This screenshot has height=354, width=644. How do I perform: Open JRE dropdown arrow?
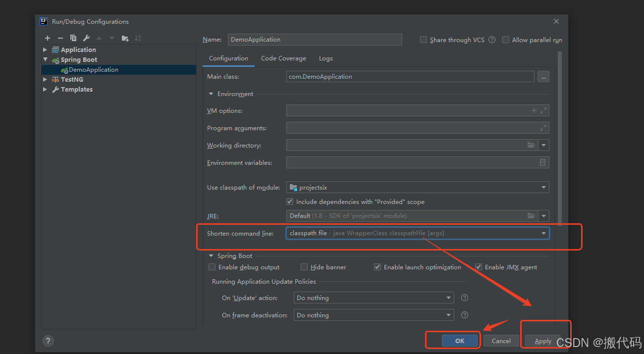coord(544,216)
